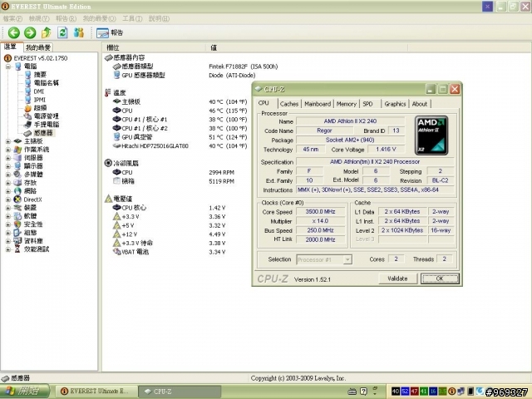
Task: Select the IPMI tree item
Action: 39,100
